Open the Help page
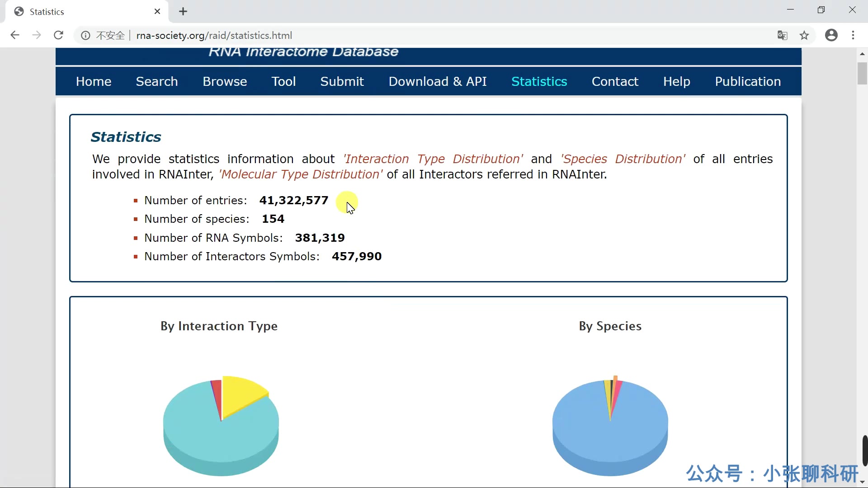The width and height of the screenshot is (868, 488). 677,81
